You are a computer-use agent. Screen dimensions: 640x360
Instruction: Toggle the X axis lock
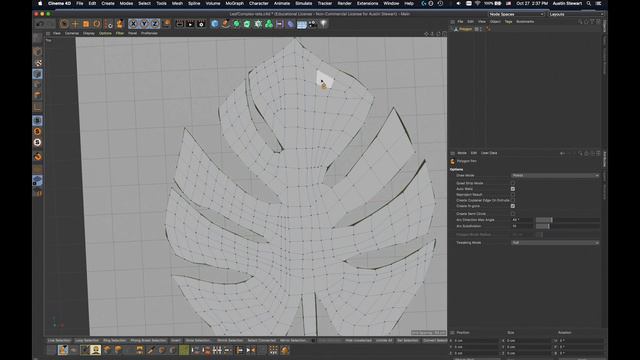(x=133, y=24)
